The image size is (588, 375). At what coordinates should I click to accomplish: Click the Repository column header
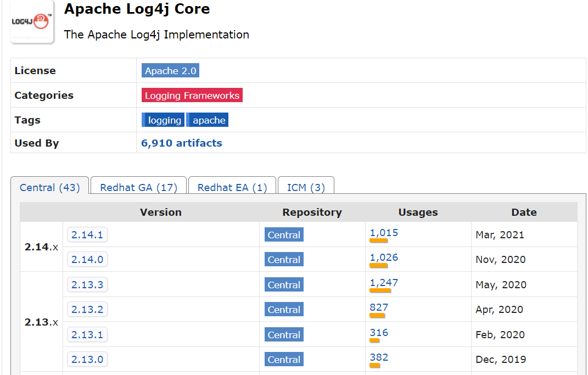(312, 212)
